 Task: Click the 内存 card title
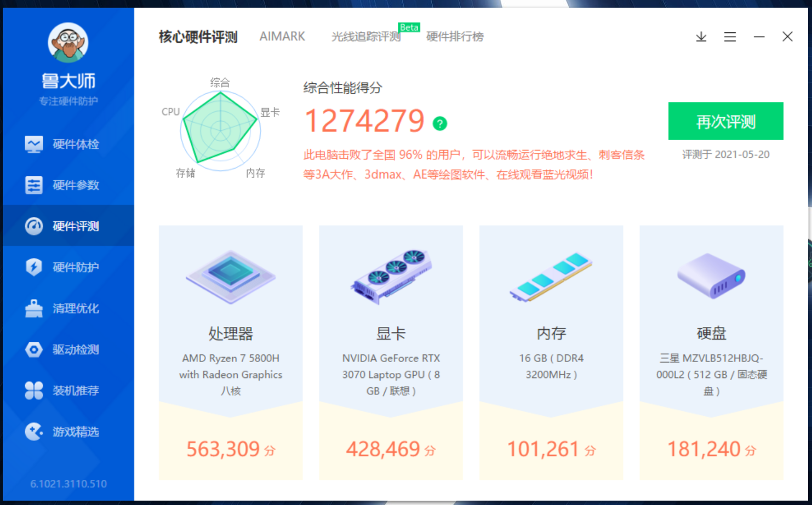point(551,333)
